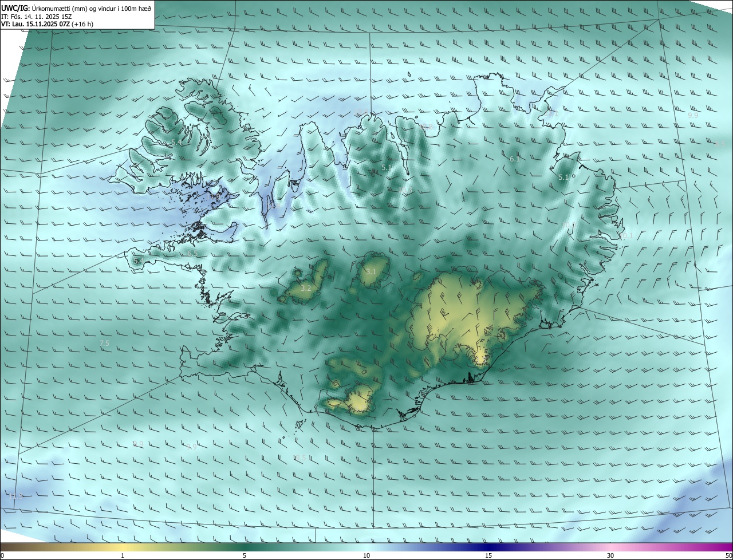Click the '1' tick on the color legend

[x=123, y=555]
